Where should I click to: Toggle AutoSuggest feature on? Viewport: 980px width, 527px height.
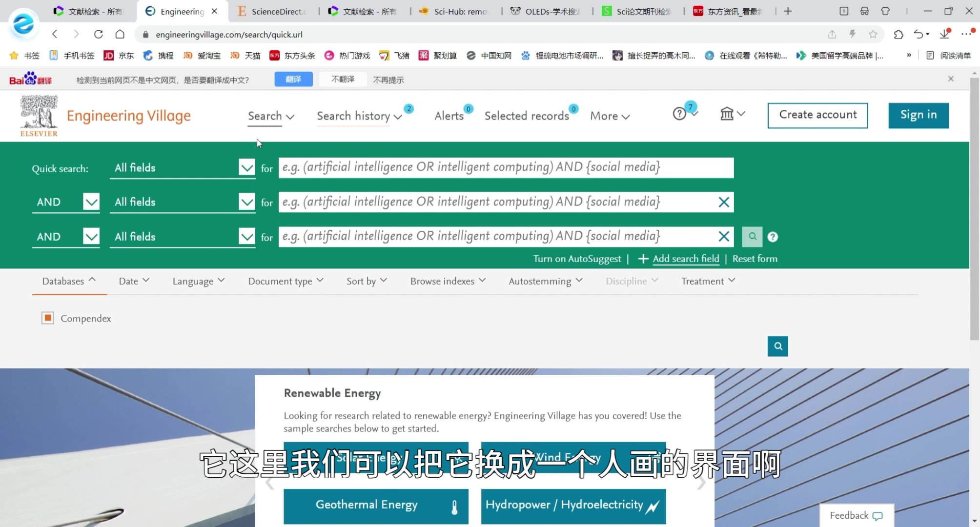point(576,258)
